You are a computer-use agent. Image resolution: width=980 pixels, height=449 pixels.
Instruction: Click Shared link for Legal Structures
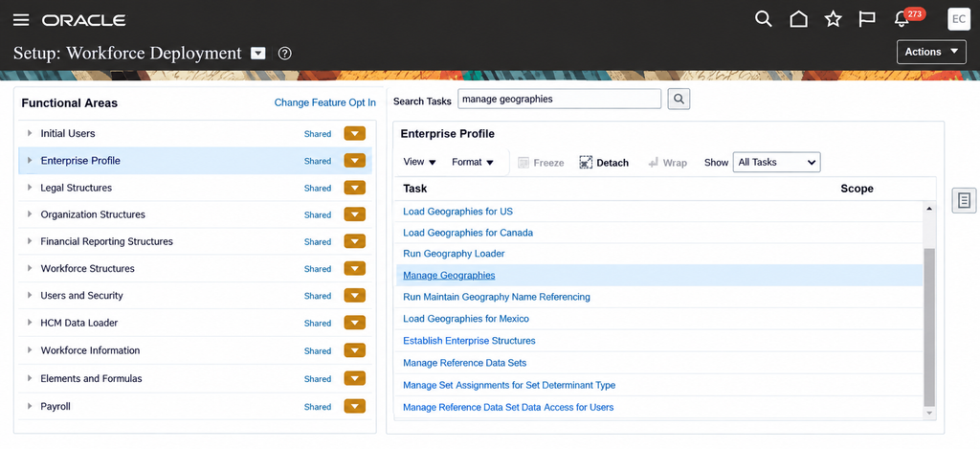coord(318,188)
